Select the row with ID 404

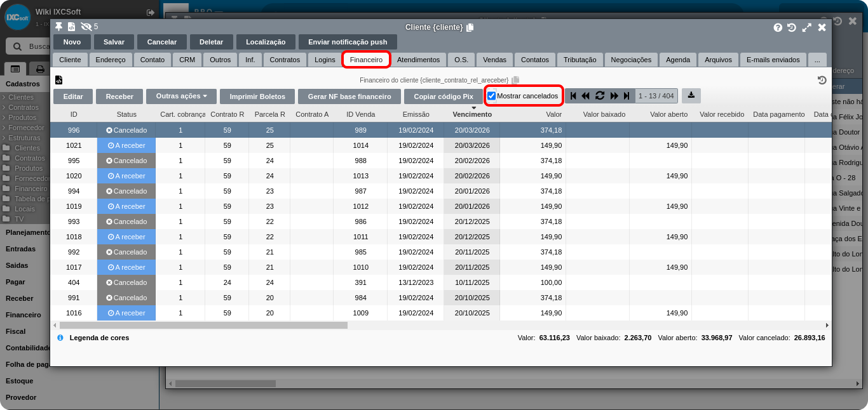point(440,282)
